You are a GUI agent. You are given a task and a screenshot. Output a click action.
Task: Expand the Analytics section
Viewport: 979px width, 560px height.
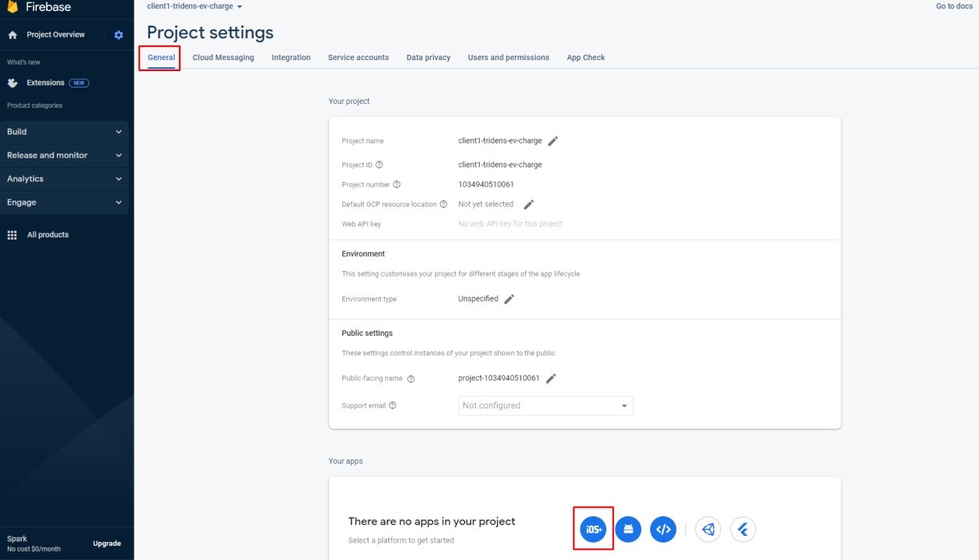coord(64,179)
